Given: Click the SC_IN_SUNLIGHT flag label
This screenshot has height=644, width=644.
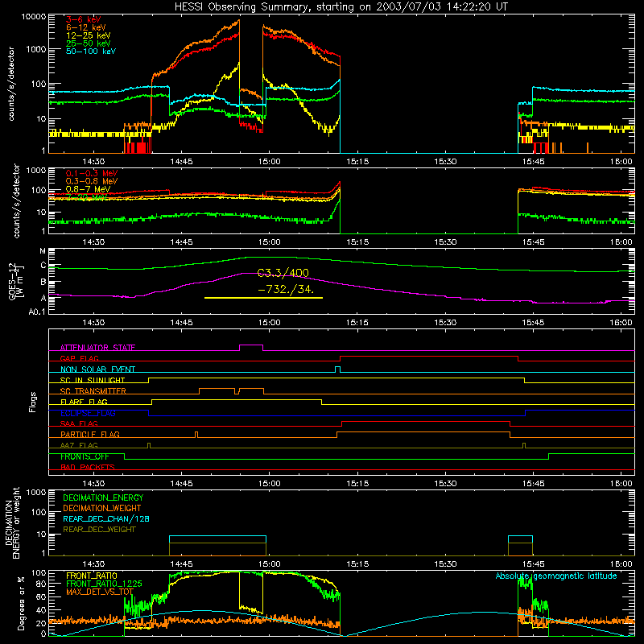Looking at the screenshot, I should pyautogui.click(x=93, y=380).
